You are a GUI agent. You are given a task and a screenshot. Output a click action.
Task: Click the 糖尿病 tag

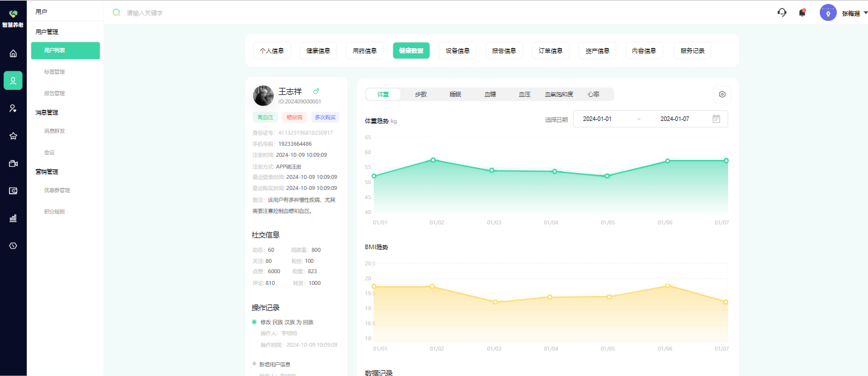[x=295, y=117]
